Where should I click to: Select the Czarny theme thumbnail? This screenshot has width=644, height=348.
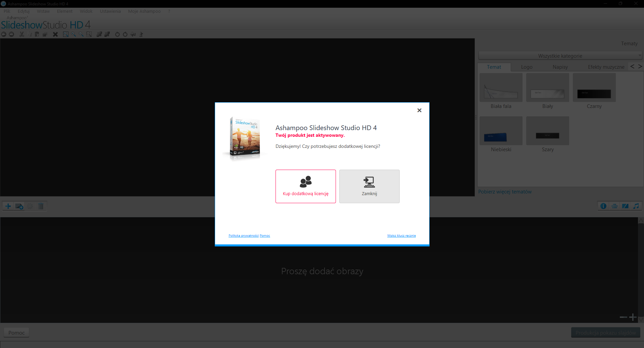tap(594, 88)
